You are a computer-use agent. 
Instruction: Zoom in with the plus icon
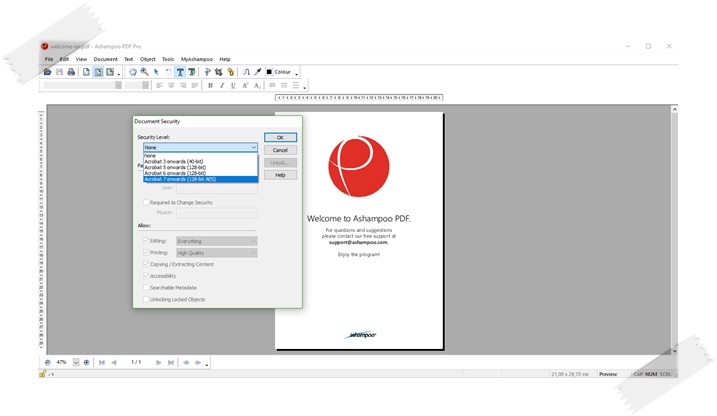point(86,363)
